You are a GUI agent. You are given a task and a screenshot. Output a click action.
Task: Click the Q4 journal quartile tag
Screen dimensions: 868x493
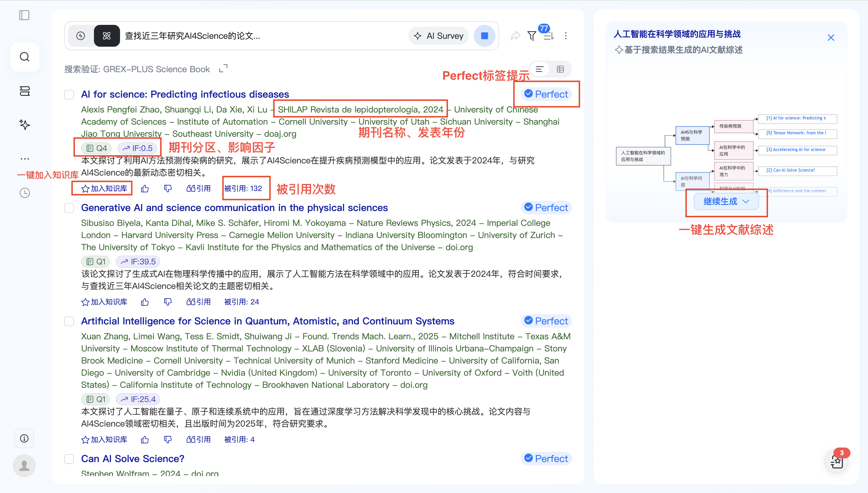(x=96, y=148)
